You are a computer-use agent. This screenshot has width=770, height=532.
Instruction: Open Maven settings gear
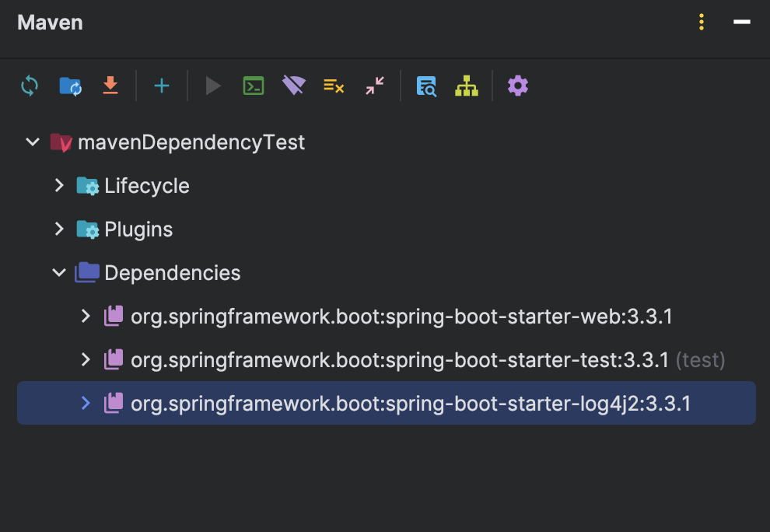pos(517,86)
